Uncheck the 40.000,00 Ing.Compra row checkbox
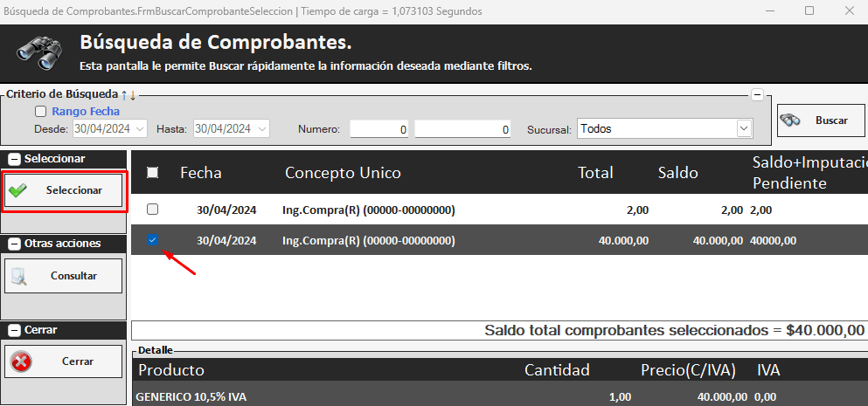 tap(153, 240)
